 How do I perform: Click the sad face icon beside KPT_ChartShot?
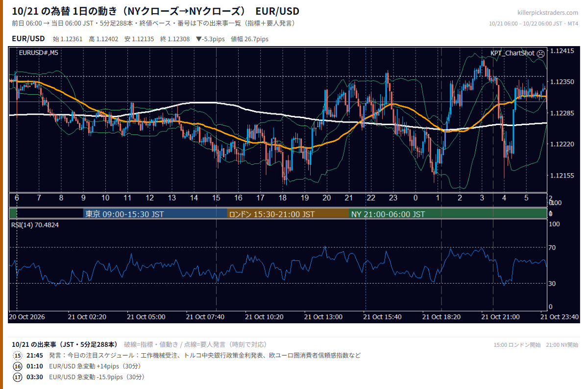click(540, 53)
